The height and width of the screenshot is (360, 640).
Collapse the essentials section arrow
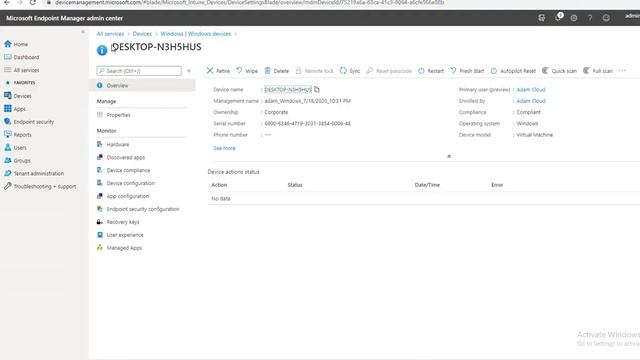tap(449, 156)
